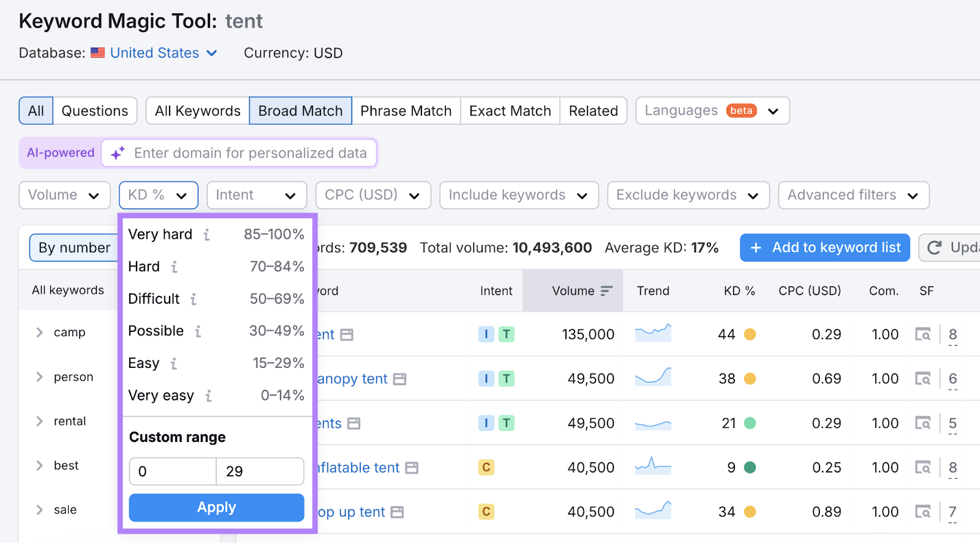Click info icon beside Difficult difficulty level

194,299
